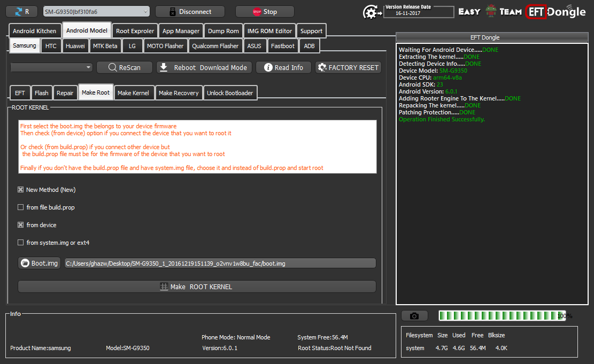
Task: Click 'Phone Mode: Normal Mode' text
Action: point(236,337)
